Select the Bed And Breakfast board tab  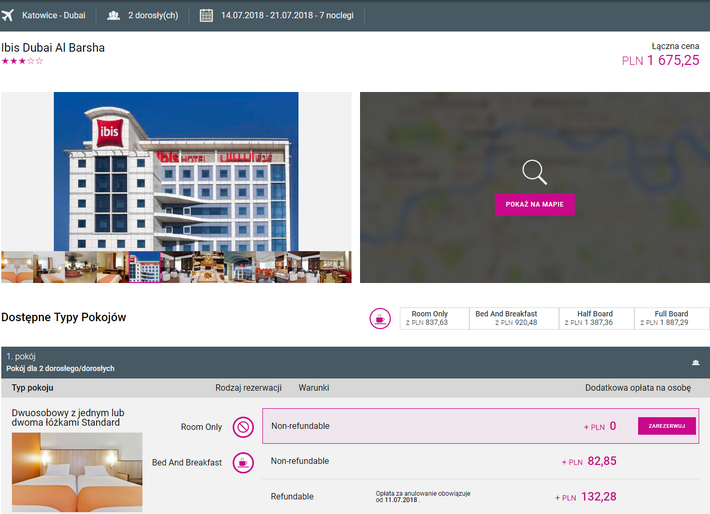(x=506, y=318)
